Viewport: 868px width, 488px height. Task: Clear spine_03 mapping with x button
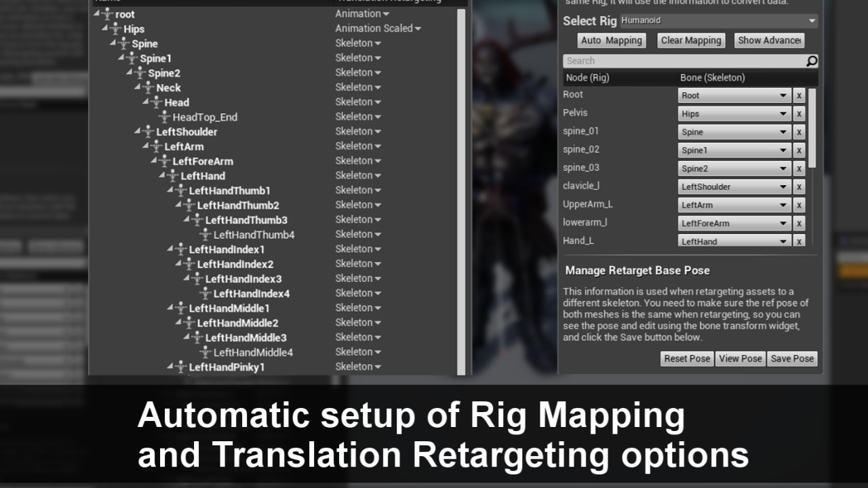[x=799, y=169]
